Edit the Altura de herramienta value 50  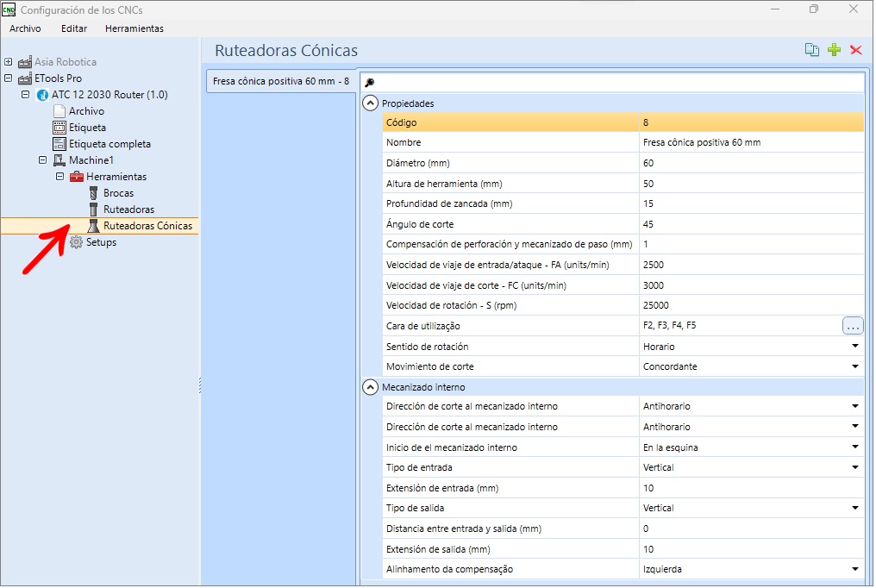(x=752, y=184)
